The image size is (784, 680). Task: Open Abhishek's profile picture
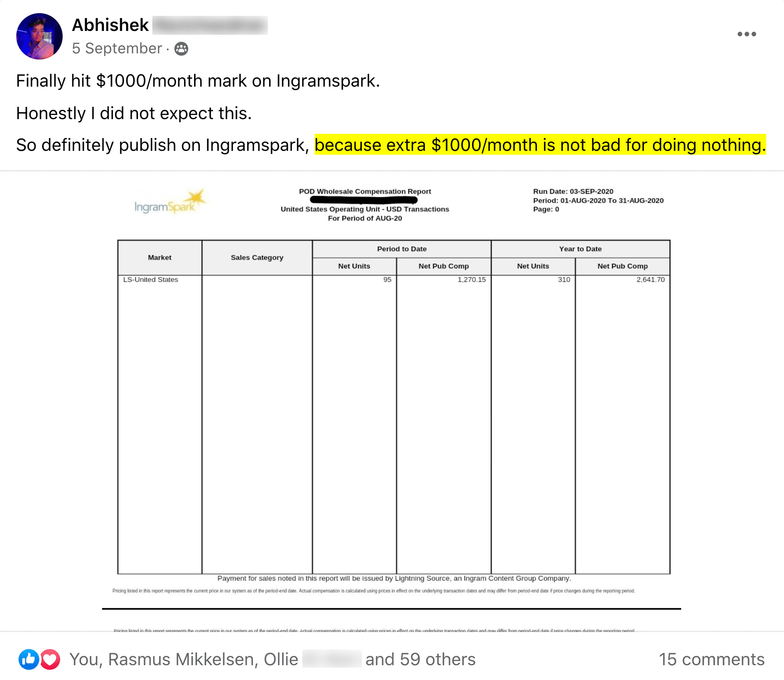click(x=39, y=36)
